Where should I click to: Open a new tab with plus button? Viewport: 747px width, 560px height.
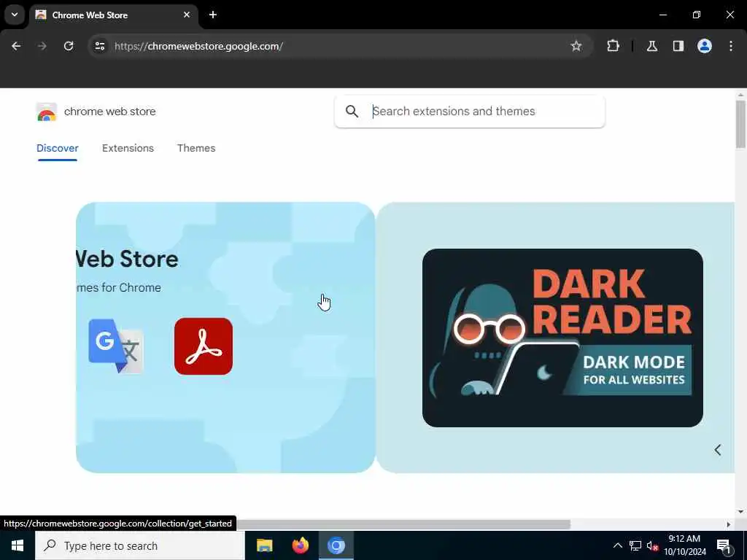coord(213,15)
